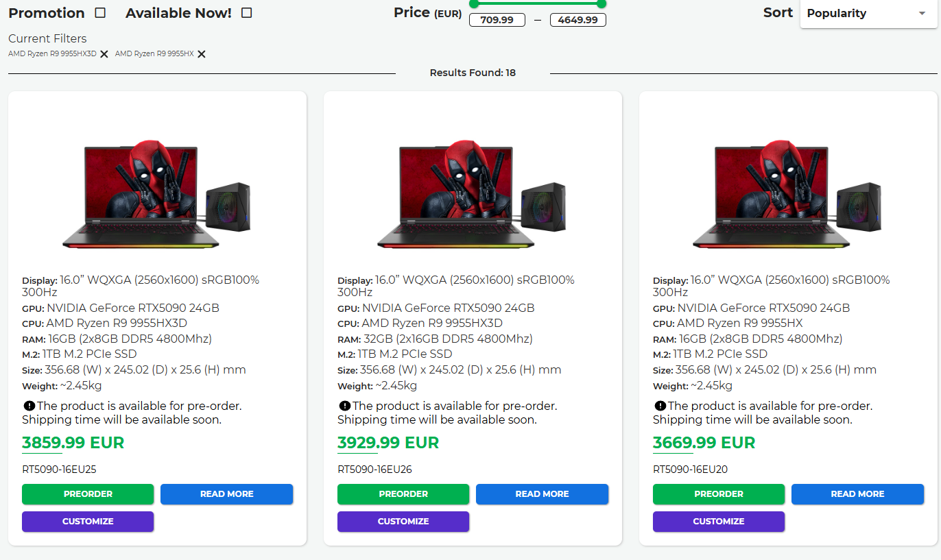Remove the AMD Ryzen R9 9955HX3D filter chip
Viewport: 941px width, 560px height.
[x=104, y=53]
